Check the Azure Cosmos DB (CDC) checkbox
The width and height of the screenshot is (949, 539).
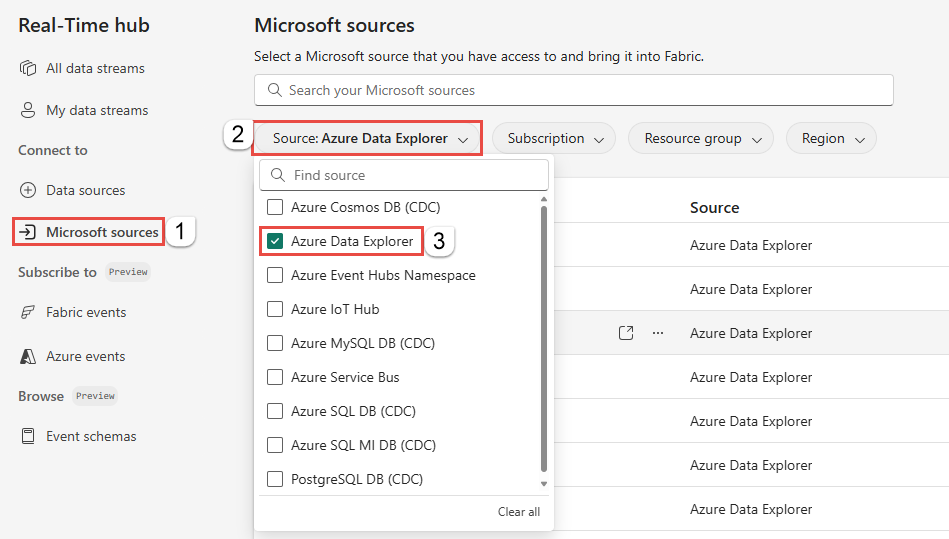275,207
